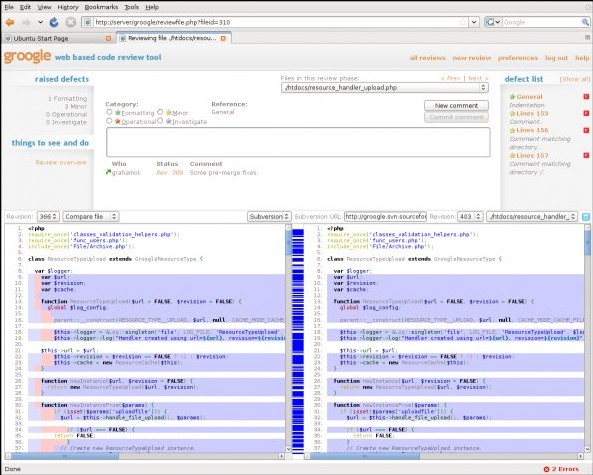This screenshot has height=475, width=593.
Task: Delete the General defect with its red icon
Action: pyautogui.click(x=586, y=97)
